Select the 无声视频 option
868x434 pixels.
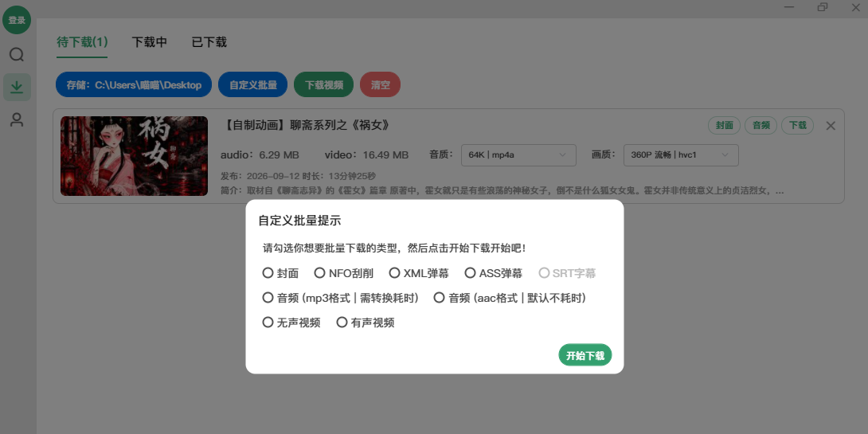pyautogui.click(x=291, y=323)
